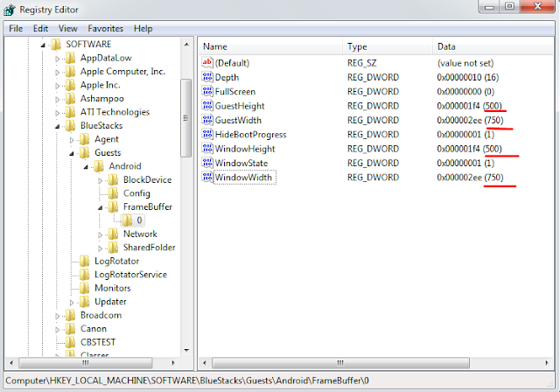Viewport: 560px width, 392px height.
Task: Sort values by the Type column header
Action: [388, 46]
